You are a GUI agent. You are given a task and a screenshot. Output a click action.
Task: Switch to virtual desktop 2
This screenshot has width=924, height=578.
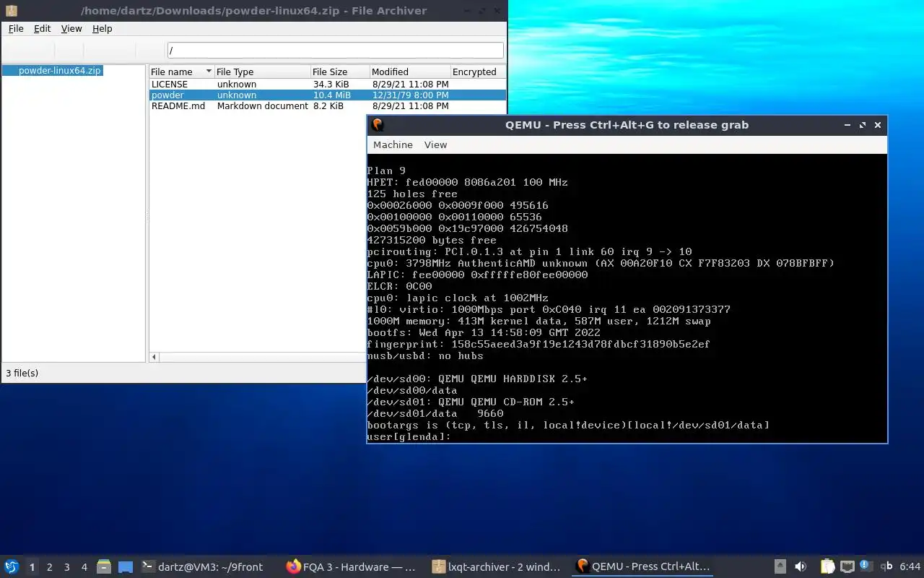coord(50,567)
